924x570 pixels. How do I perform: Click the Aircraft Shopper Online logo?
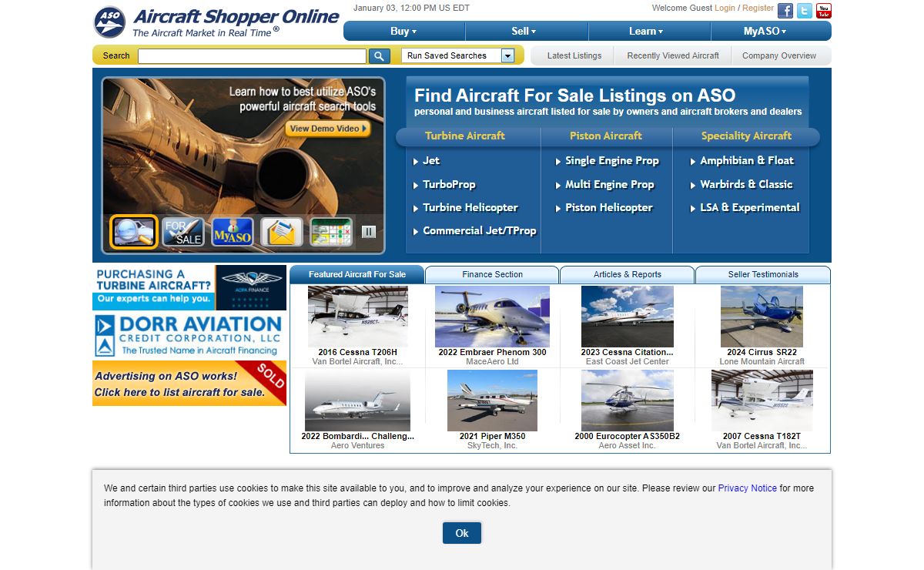[x=216, y=22]
